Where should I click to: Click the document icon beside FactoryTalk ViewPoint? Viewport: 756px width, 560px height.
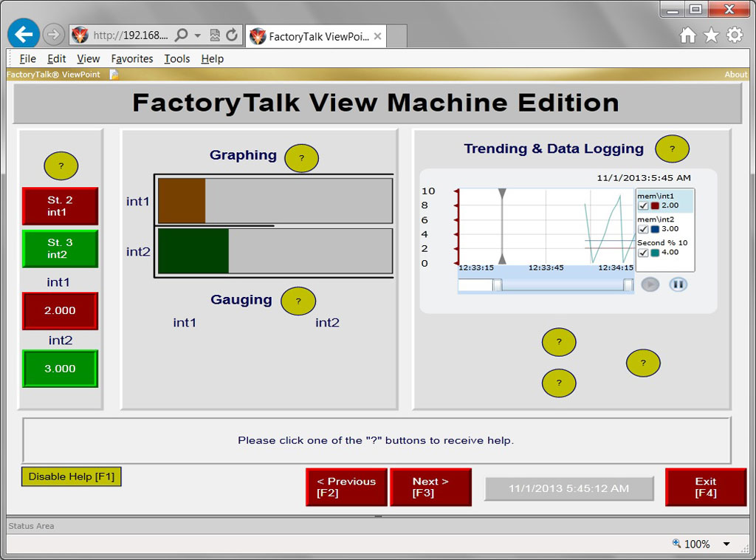click(114, 75)
